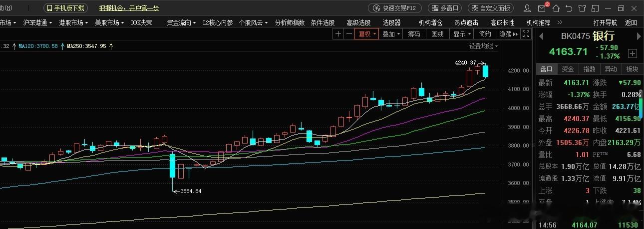Click the 4240.37 high label
This screenshot has width=644, height=229.
coord(465,62)
